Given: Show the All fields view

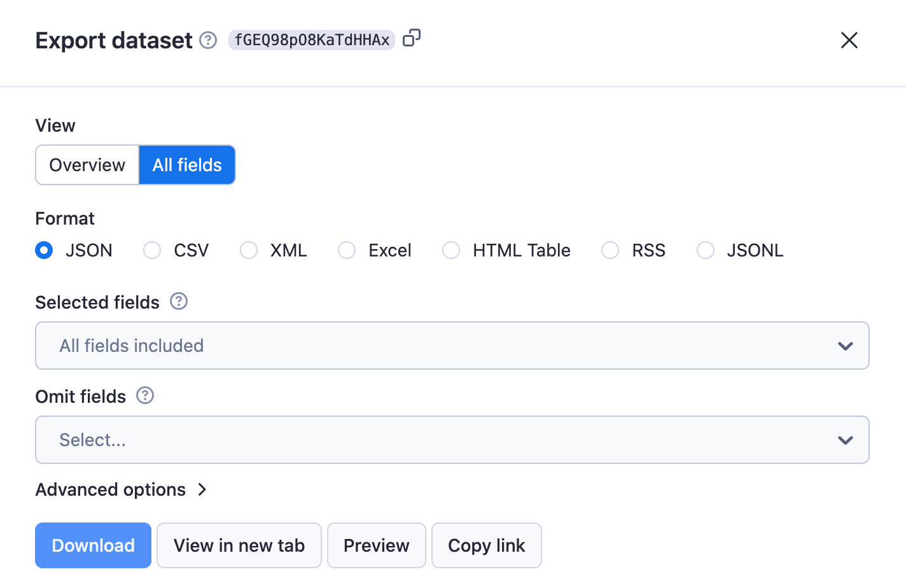Looking at the screenshot, I should tap(186, 164).
